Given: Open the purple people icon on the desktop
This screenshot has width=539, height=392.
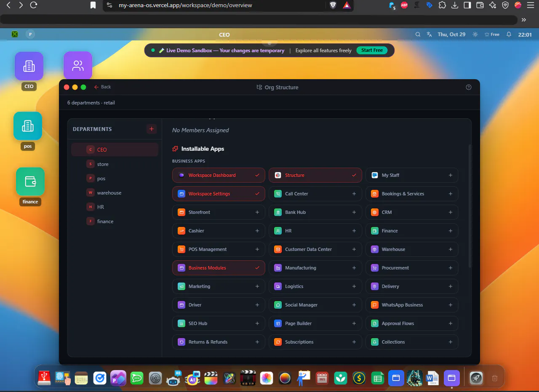Looking at the screenshot, I should point(78,66).
